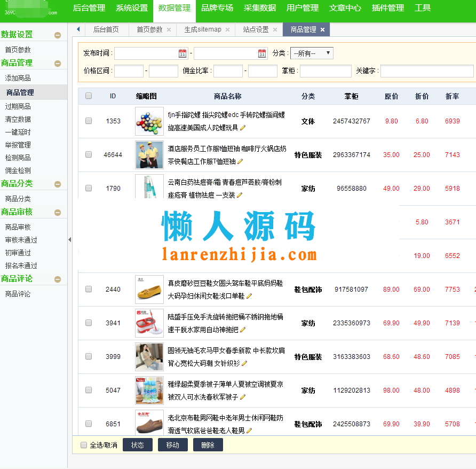The height and width of the screenshot is (469, 476).
Task: Check the table header select-all checkbox
Action: (x=89, y=96)
